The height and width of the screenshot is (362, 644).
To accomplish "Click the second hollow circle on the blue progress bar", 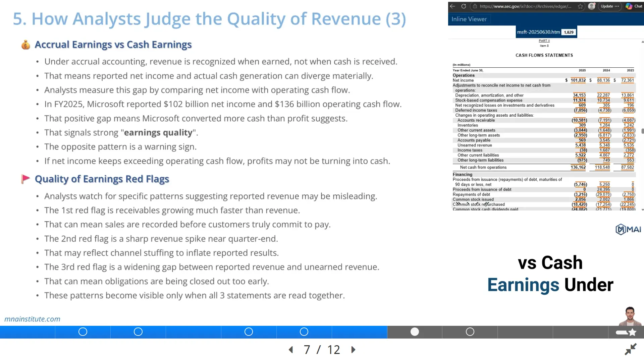I will (138, 332).
